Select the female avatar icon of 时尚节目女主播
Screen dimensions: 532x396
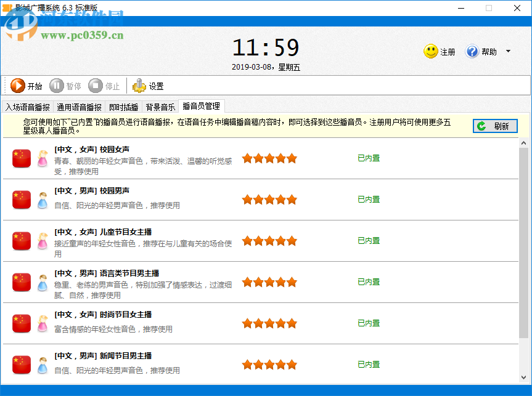(x=42, y=323)
